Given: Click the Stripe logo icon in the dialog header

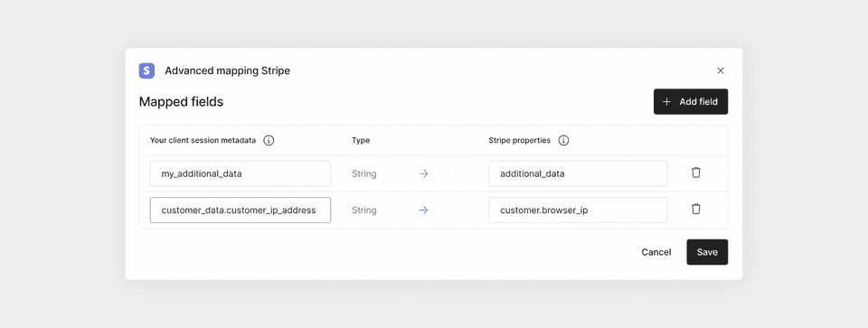Looking at the screenshot, I should tap(146, 70).
